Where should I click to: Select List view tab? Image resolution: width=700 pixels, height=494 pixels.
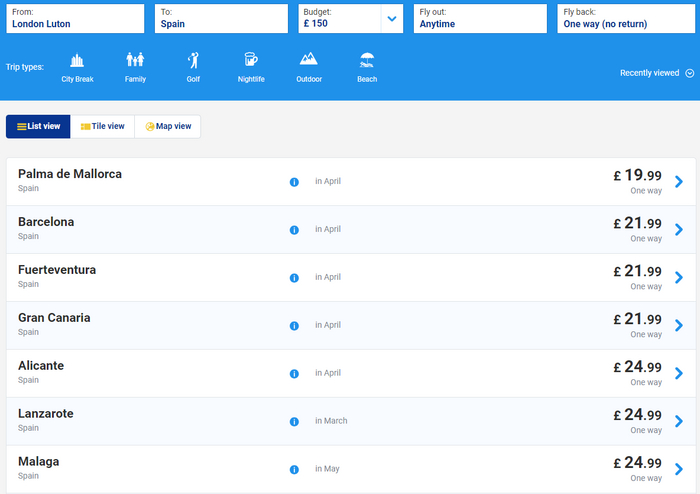(x=38, y=127)
